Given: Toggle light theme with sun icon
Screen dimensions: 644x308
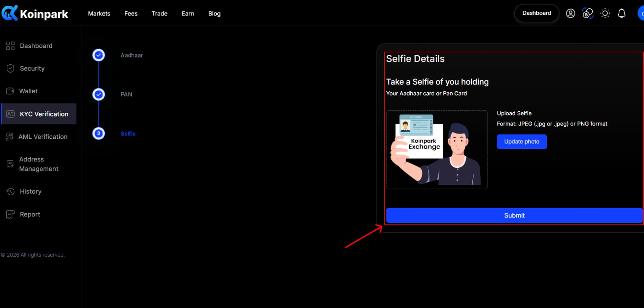Looking at the screenshot, I should tap(605, 13).
